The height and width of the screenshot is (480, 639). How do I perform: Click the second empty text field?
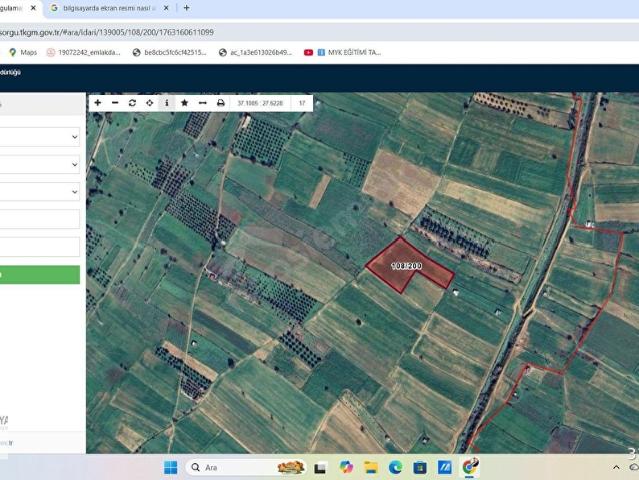click(40, 246)
